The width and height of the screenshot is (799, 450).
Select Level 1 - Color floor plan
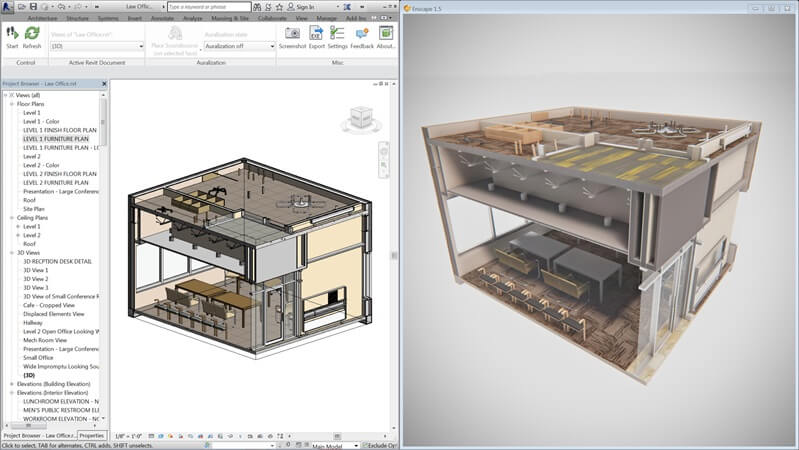(x=41, y=122)
